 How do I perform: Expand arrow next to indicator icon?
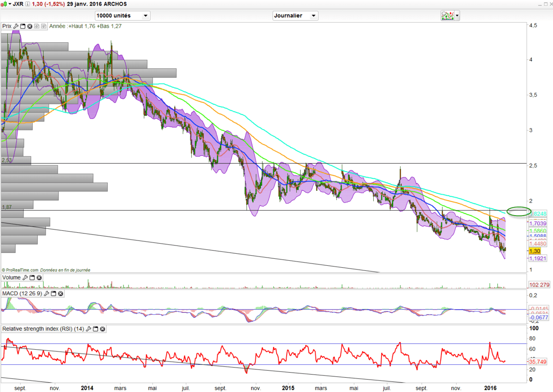point(457,16)
